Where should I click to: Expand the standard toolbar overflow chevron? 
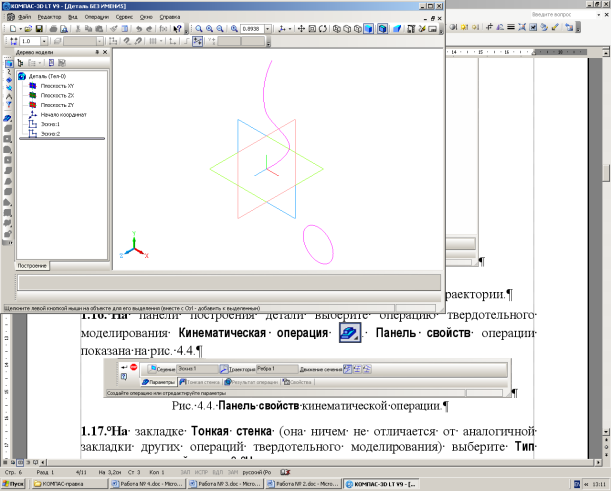[x=187, y=30]
